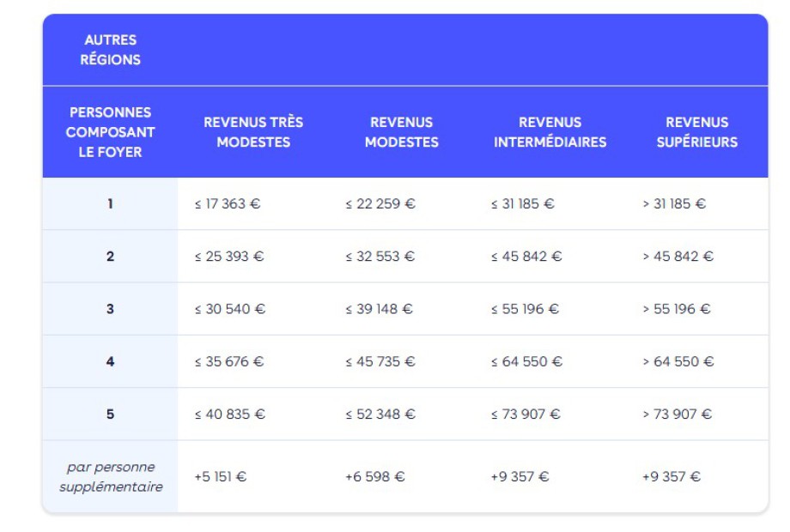Select the ≤ 30 540 € cell

pos(229,309)
